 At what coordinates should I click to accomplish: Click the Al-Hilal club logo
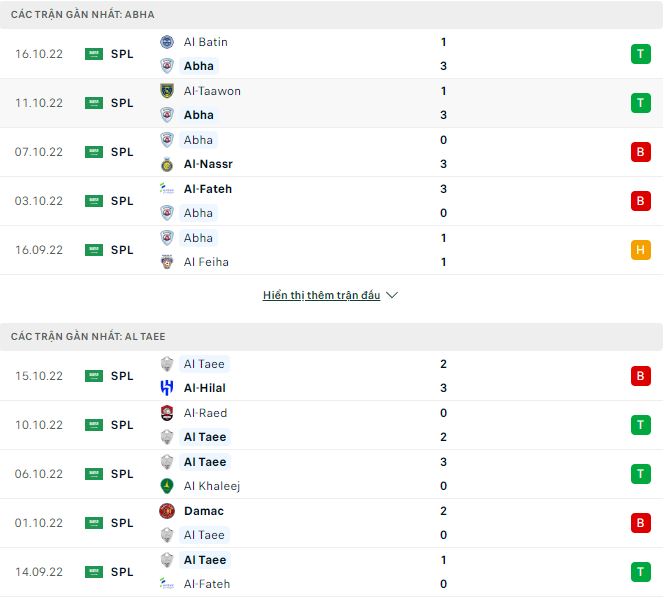(x=167, y=388)
